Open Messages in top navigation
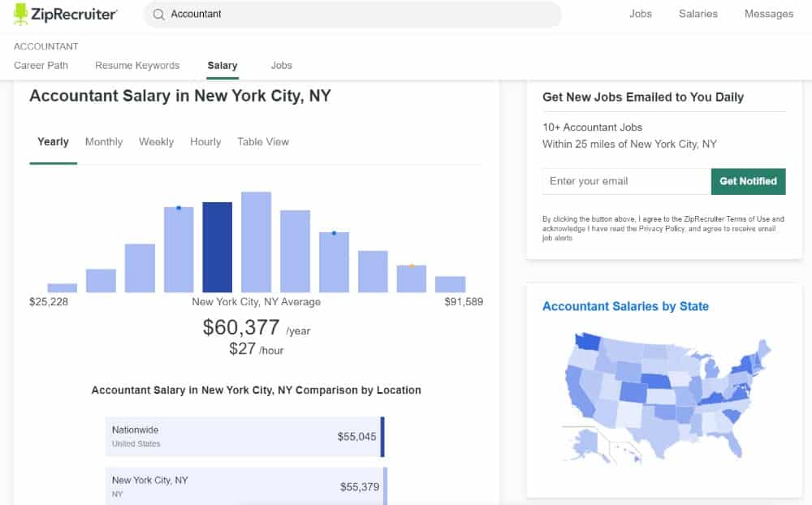The image size is (812, 505). point(768,14)
